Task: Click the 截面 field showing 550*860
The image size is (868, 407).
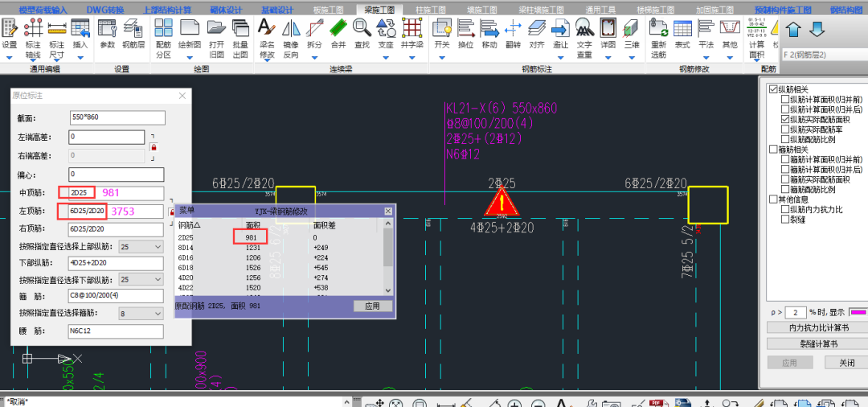Action: [x=117, y=117]
